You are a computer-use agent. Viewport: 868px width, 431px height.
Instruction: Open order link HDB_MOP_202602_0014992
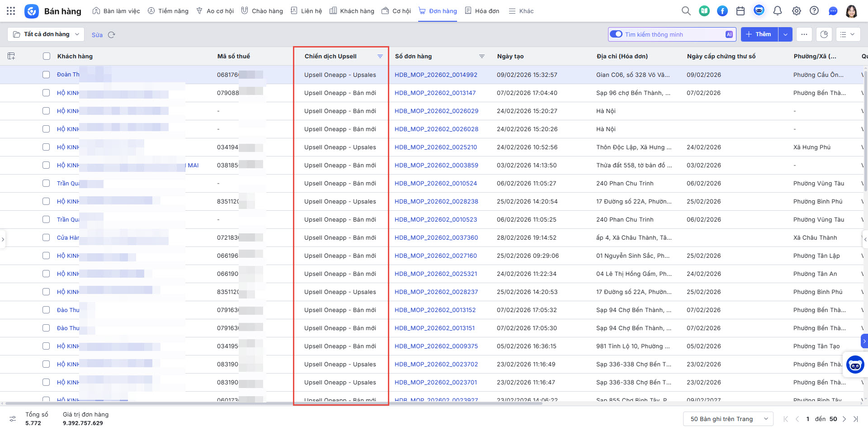click(x=436, y=75)
